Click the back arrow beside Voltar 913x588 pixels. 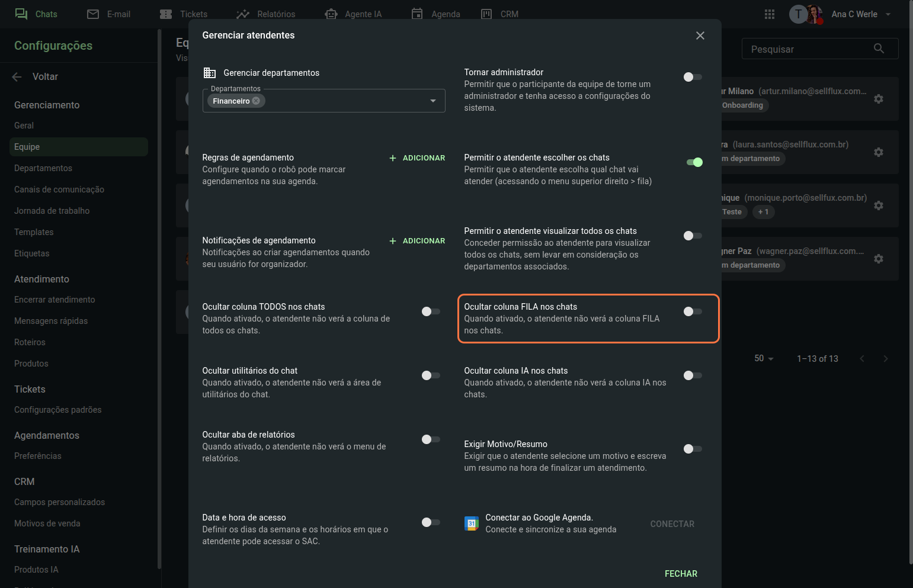point(17,77)
